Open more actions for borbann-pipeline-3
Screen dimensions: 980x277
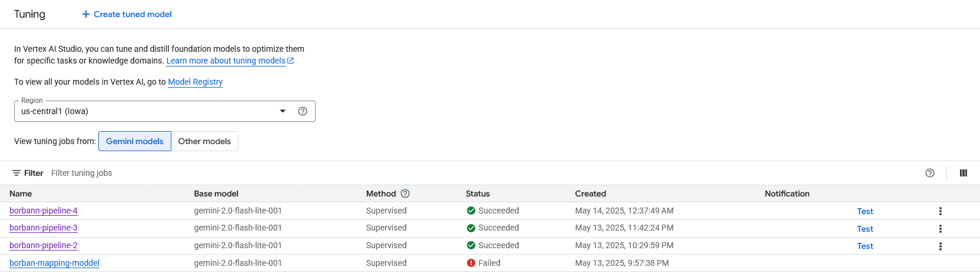tap(941, 229)
